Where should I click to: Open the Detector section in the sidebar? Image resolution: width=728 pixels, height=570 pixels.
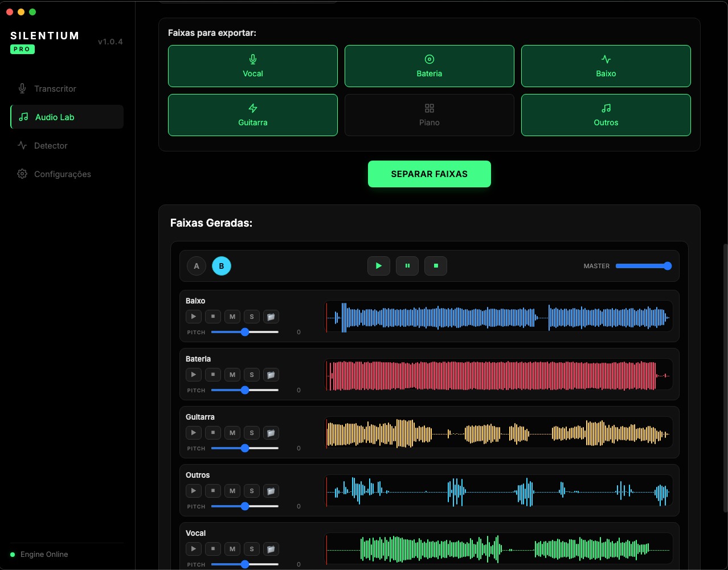tap(50, 145)
